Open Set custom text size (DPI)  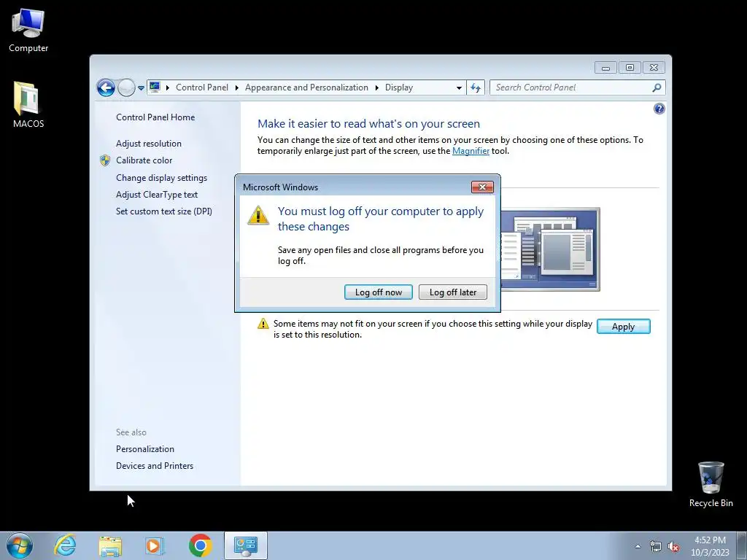[x=164, y=211]
